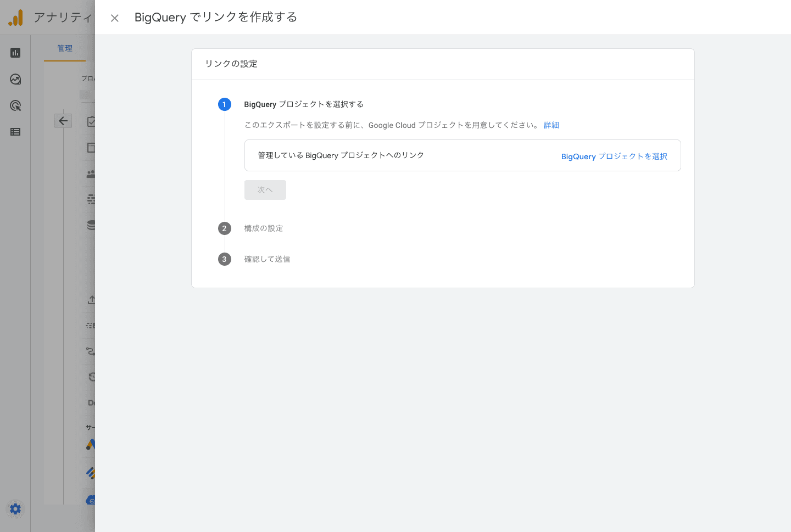This screenshot has width=791, height=532.
Task: Expand step 3 確認して送信
Action: tap(267, 259)
